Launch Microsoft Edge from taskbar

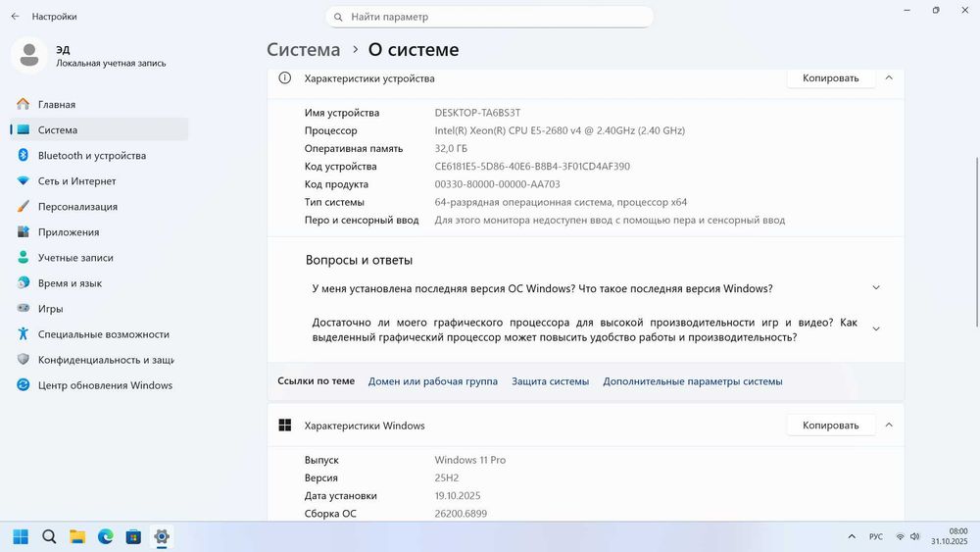pyautogui.click(x=106, y=536)
